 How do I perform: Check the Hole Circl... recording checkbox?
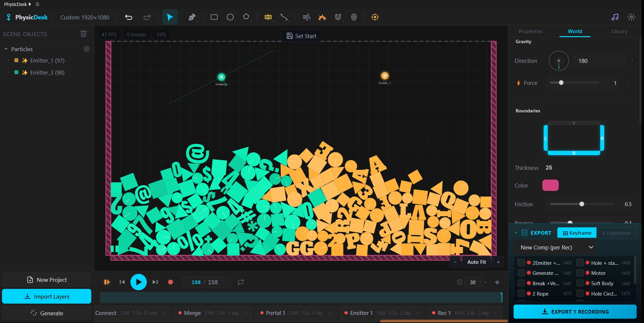click(580, 294)
